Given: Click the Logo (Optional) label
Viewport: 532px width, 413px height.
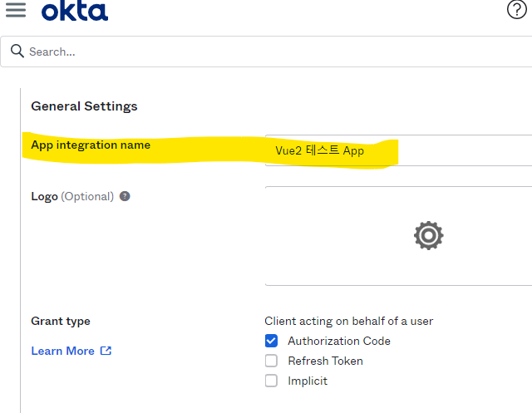Looking at the screenshot, I should pyautogui.click(x=72, y=197).
